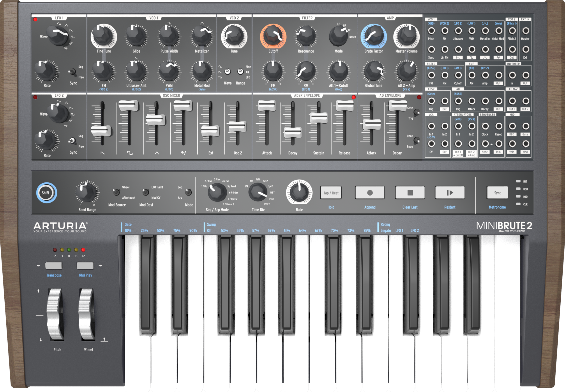Viewport: 565px width, 392px height.
Task: Click the Global Tune knob
Action: pos(373,71)
